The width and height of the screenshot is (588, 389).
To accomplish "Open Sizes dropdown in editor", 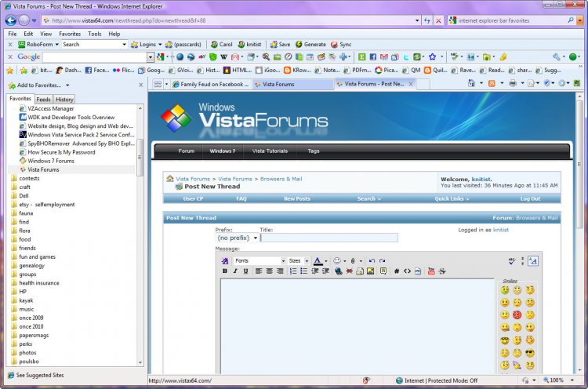I will 299,260.
